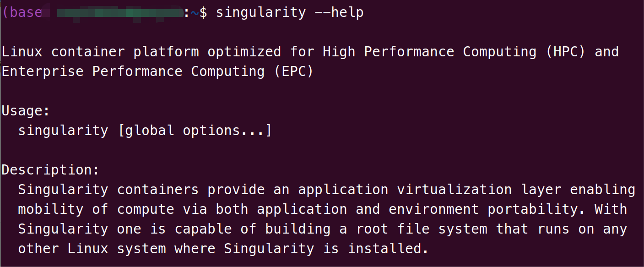Click "Linux" in "Linux container platform"
This screenshot has width=644, height=267.
tap(22, 52)
